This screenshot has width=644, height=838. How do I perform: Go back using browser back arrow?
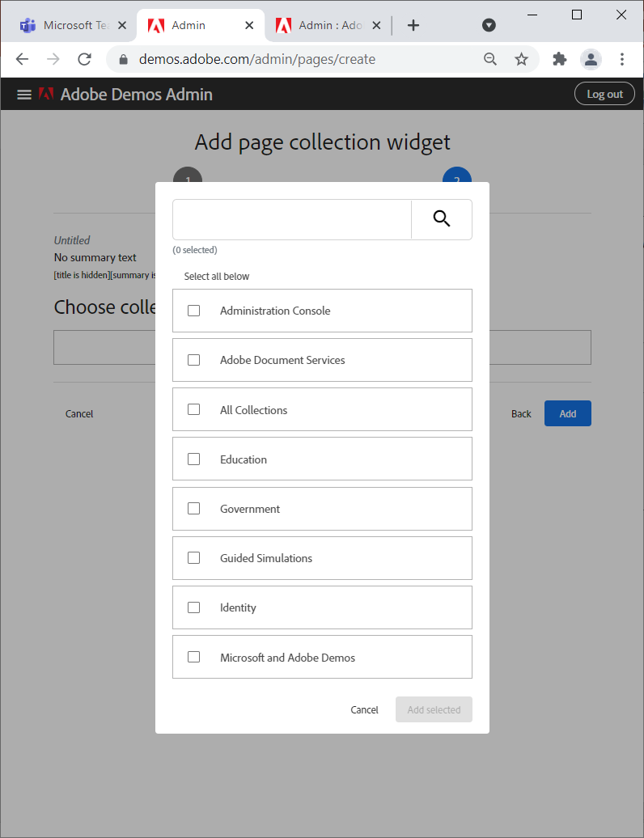[x=22, y=59]
